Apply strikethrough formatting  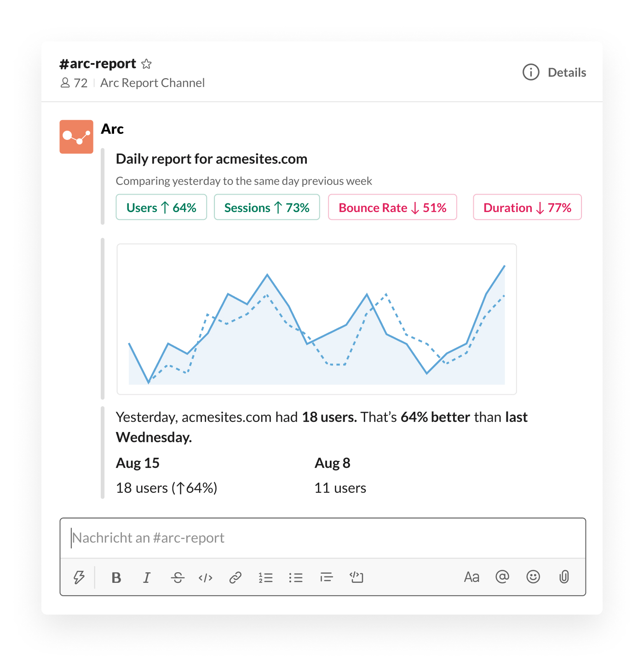click(x=178, y=577)
